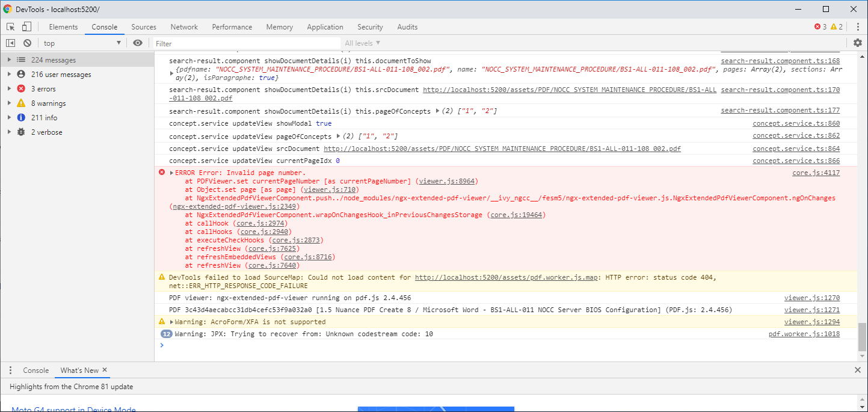Expand the 8 warnings group
Image resolution: width=868 pixels, height=412 pixels.
point(9,103)
